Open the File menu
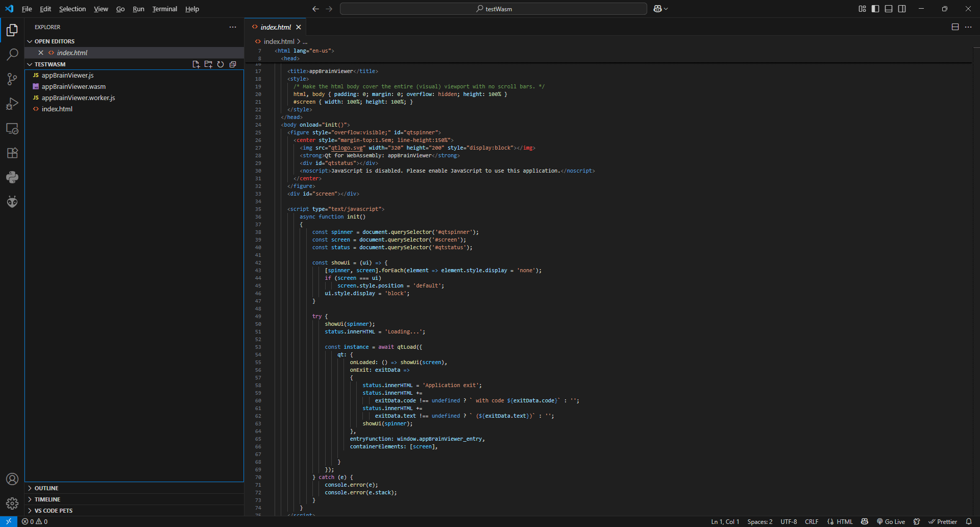This screenshot has height=527, width=980. point(27,9)
